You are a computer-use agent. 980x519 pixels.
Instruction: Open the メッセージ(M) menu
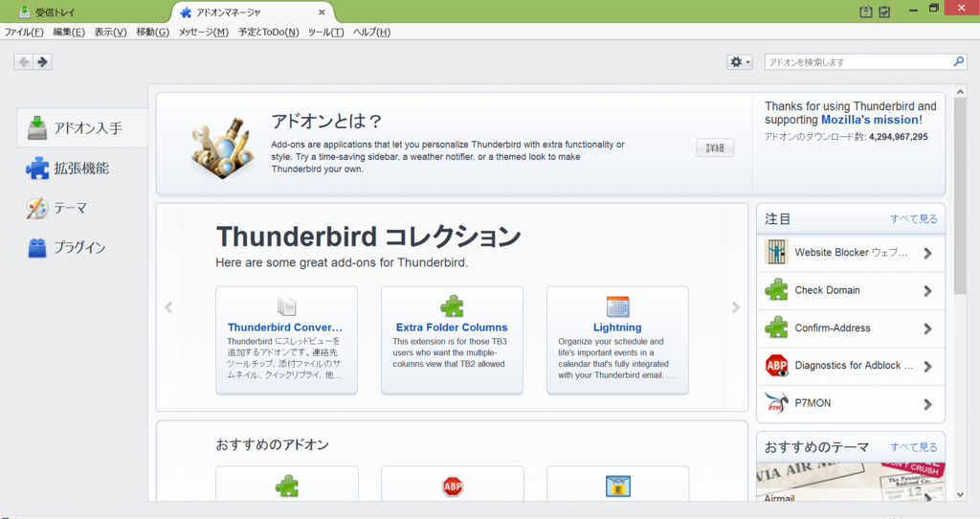[x=204, y=32]
